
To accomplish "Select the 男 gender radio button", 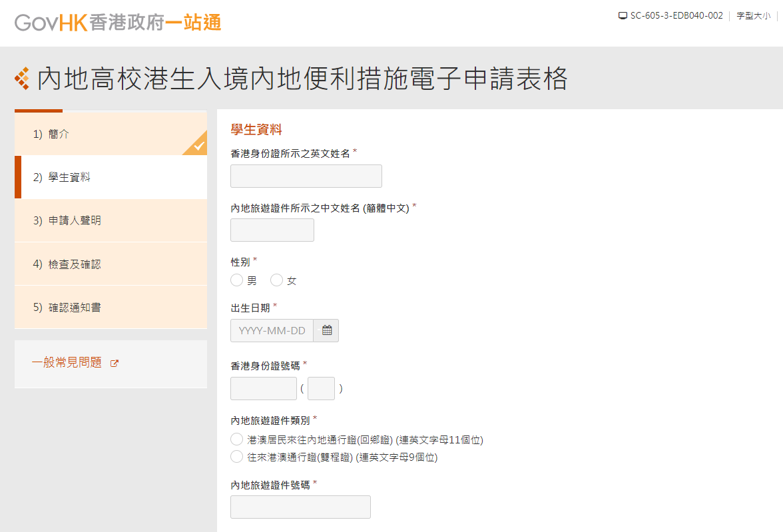I will pos(236,280).
